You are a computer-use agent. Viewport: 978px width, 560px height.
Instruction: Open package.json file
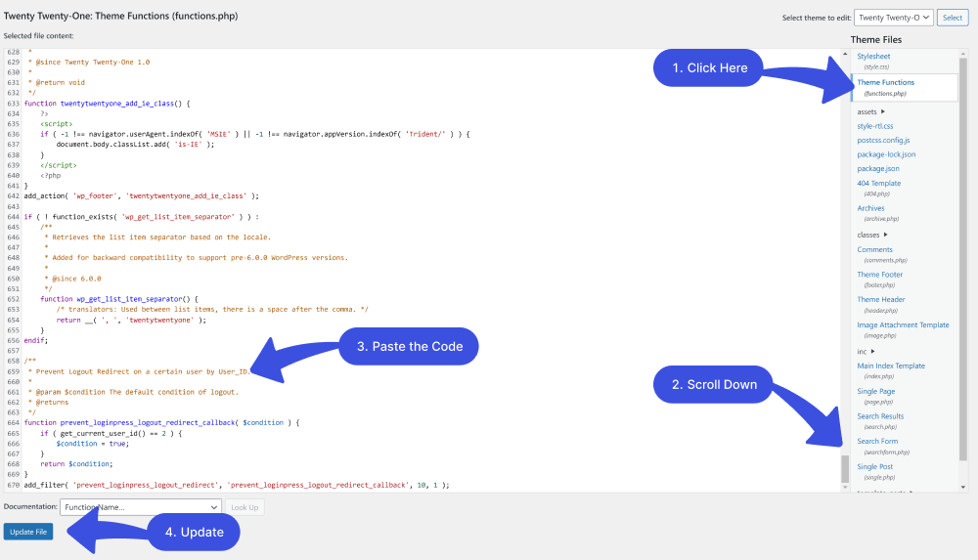coord(878,169)
